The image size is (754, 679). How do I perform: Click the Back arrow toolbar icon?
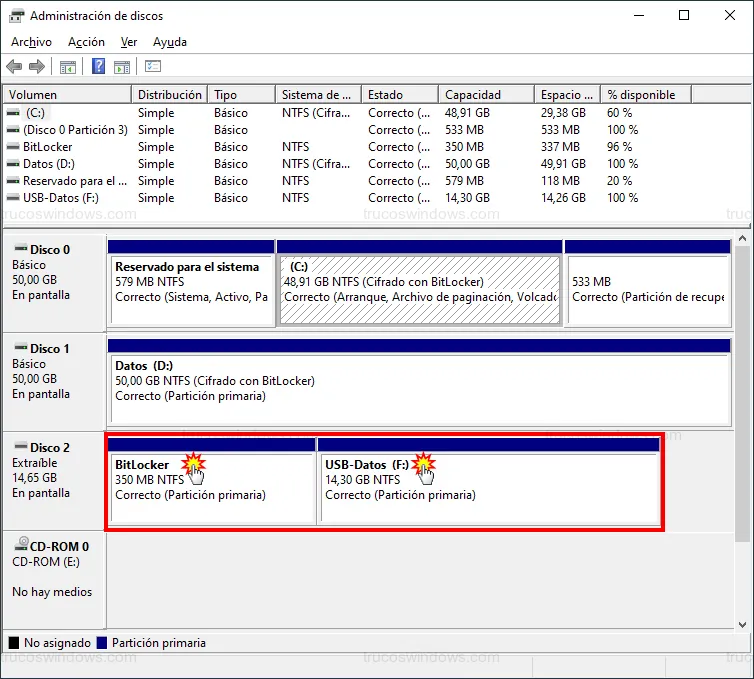(x=14, y=67)
